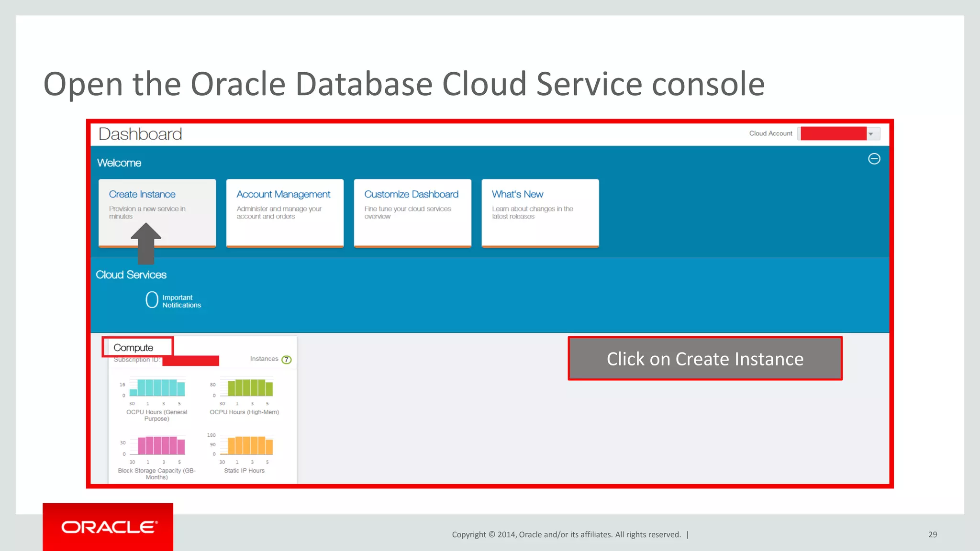
Task: Open the Create Instance card
Action: 157,213
